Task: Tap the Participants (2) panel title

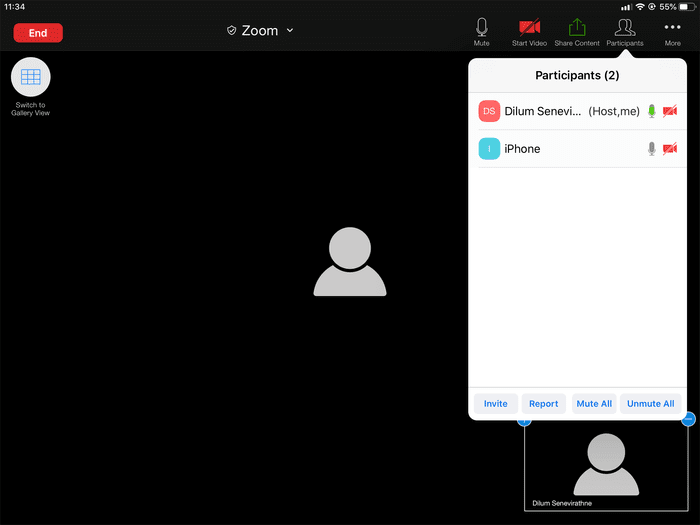Action: click(577, 75)
